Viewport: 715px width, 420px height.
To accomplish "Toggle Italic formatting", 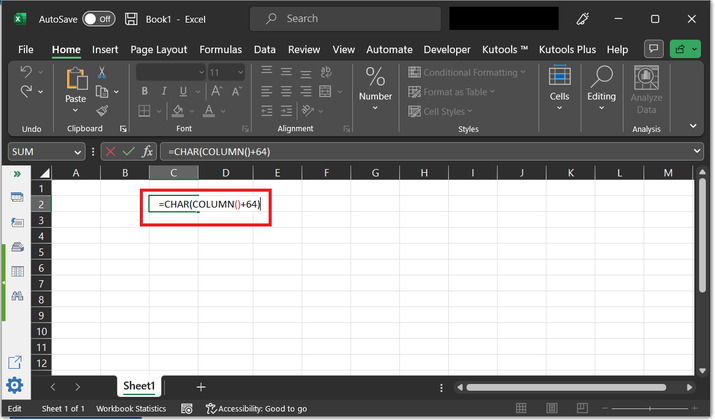I will click(164, 91).
